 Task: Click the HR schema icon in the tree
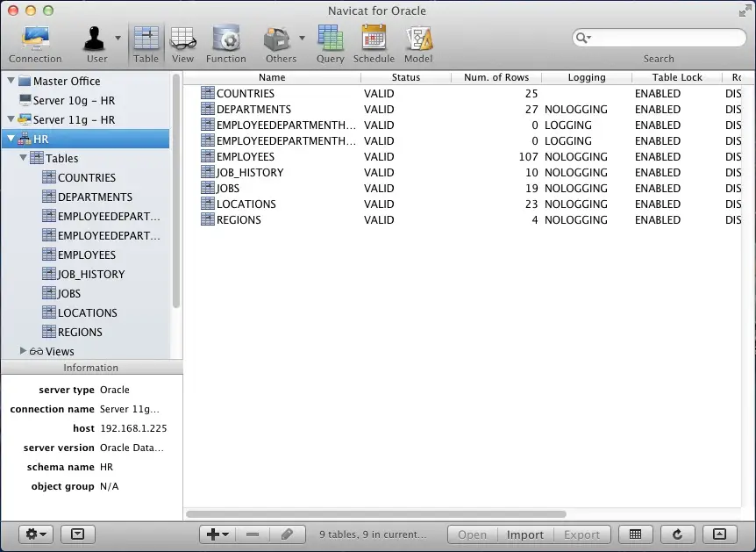pyautogui.click(x=25, y=139)
